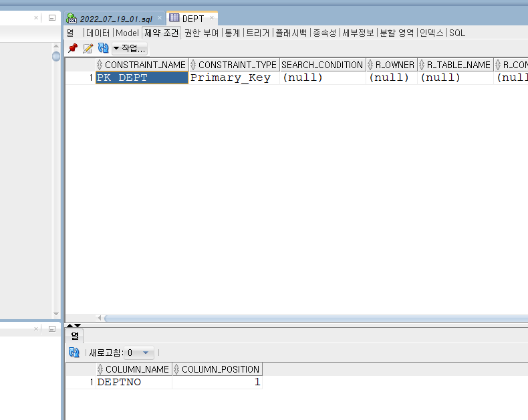Close the DEPT tab
Image resolution: width=528 pixels, height=420 pixels.
click(212, 17)
